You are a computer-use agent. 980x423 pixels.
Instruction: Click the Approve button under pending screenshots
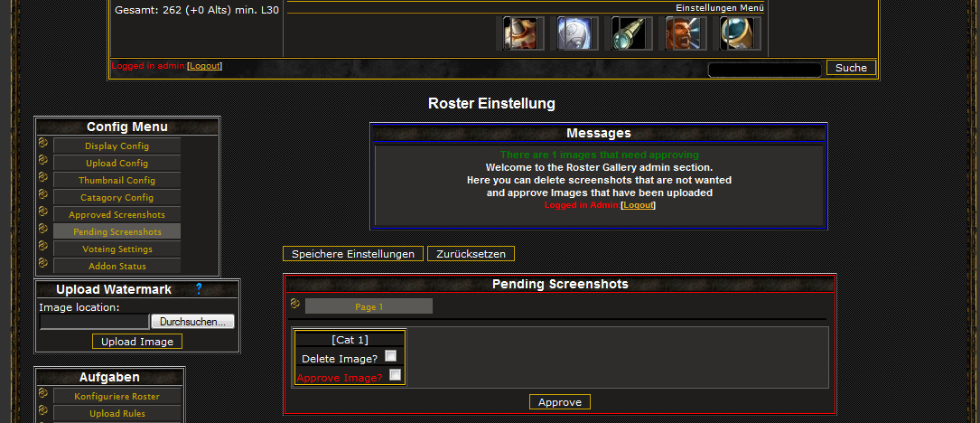559,401
